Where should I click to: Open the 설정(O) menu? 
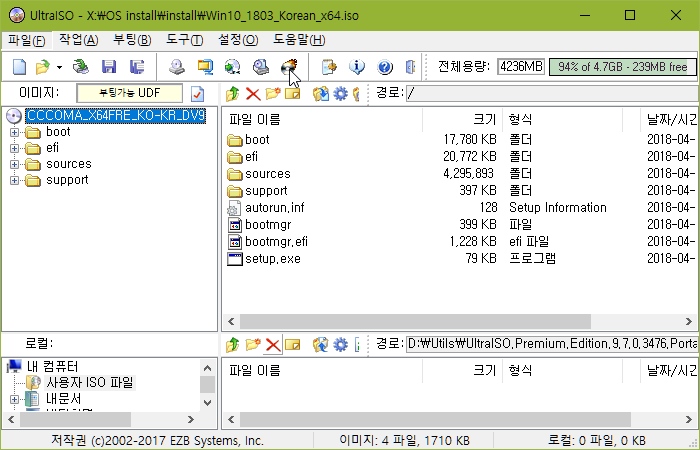point(238,40)
